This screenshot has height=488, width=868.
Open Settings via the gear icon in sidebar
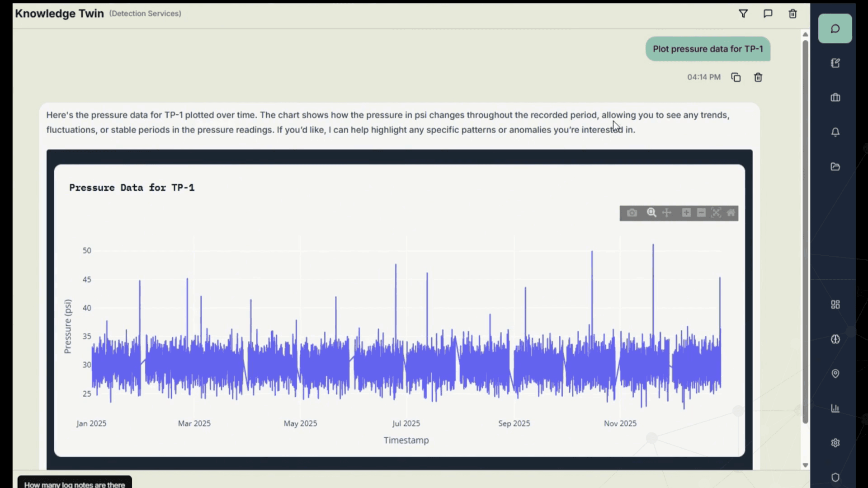click(x=835, y=442)
